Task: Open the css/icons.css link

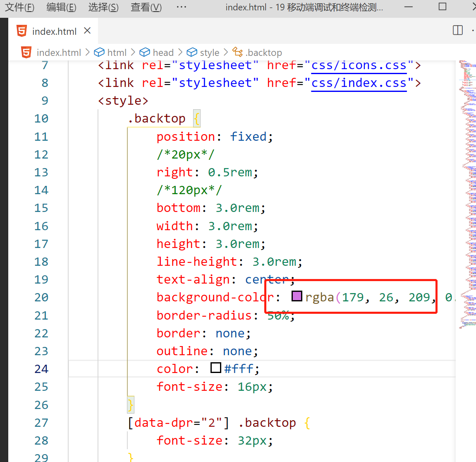Action: tap(359, 65)
